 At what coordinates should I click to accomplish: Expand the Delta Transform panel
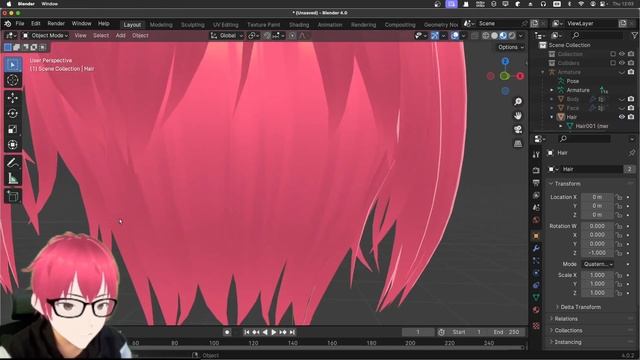[580, 307]
